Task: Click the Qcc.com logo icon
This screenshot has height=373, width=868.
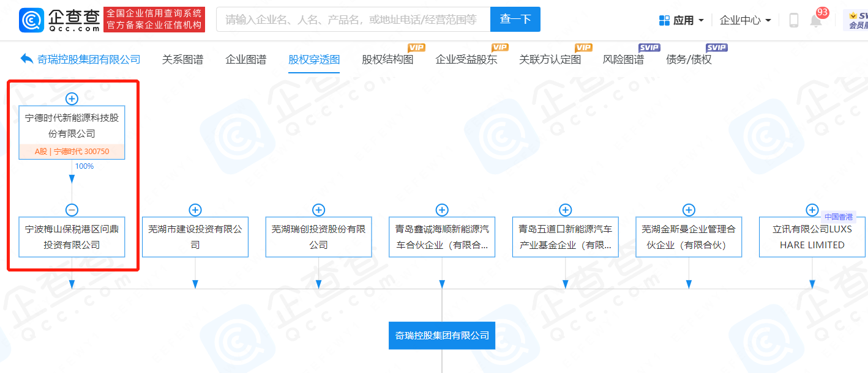Action: coord(32,20)
